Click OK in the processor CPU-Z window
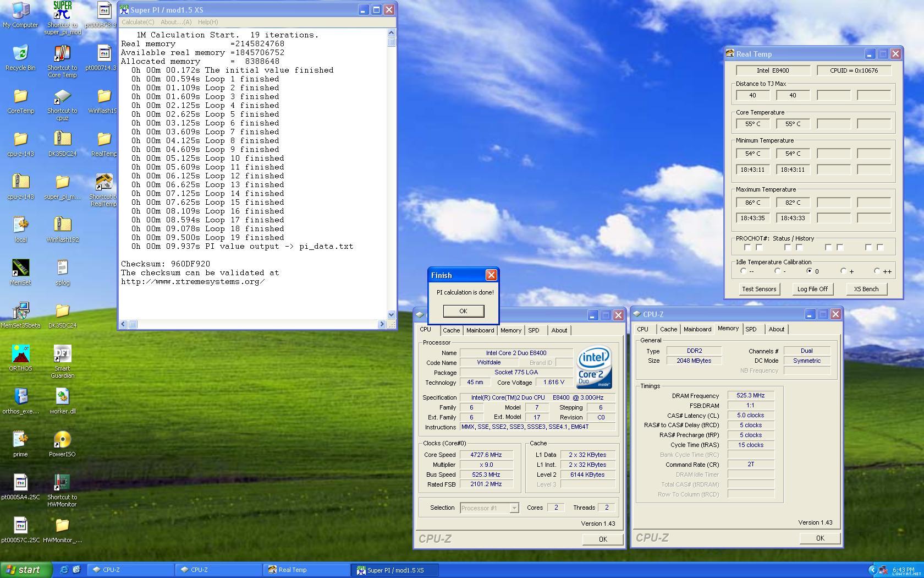 602,539
